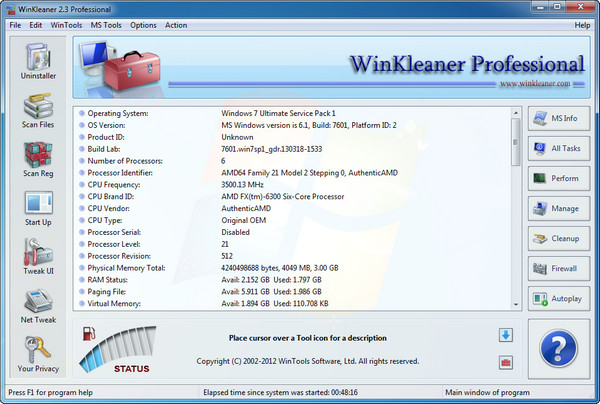Image resolution: width=600 pixels, height=404 pixels.
Task: Click 'Press F1 for program help' status text
Action: tap(51, 393)
